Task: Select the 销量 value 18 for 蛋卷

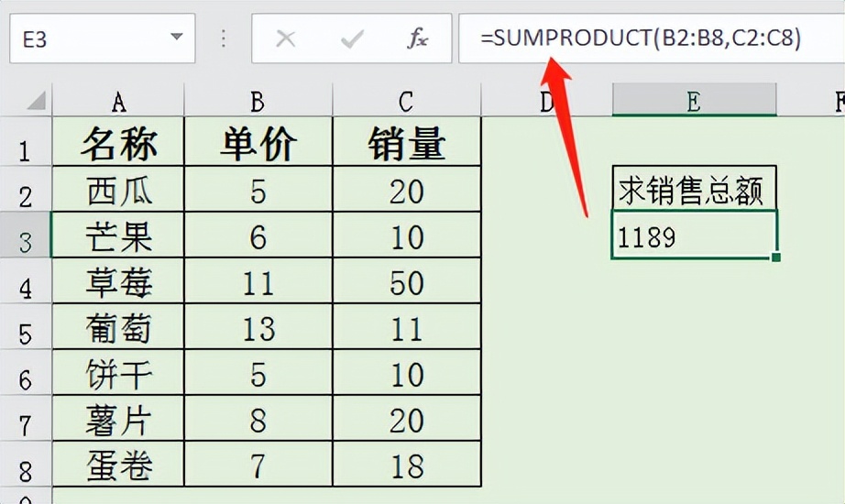Action: pos(406,466)
